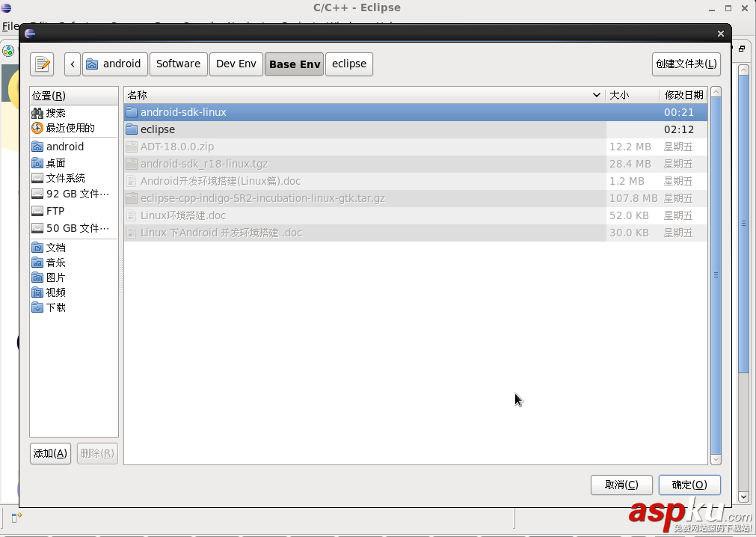Click the FTP drive icon
This screenshot has width=756, height=537.
37,211
